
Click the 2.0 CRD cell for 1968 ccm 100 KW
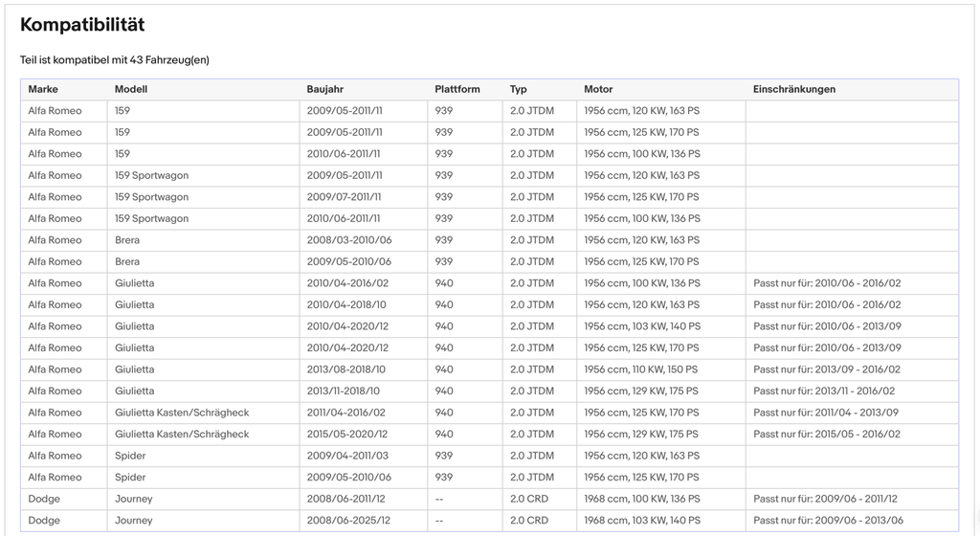point(528,499)
